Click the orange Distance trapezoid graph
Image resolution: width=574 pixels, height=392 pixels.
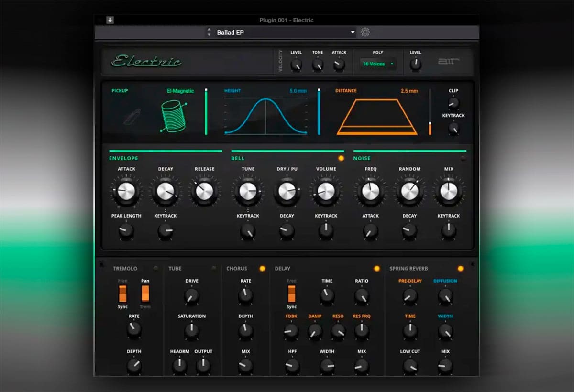[377, 117]
